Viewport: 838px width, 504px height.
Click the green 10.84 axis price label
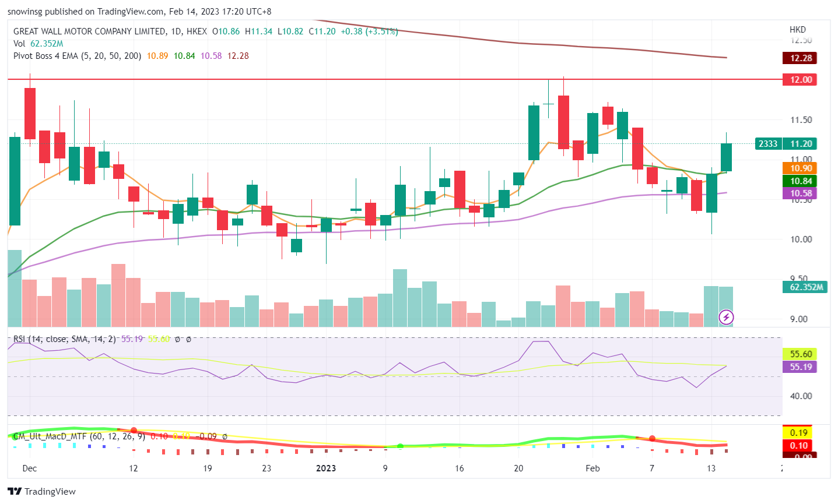(800, 181)
